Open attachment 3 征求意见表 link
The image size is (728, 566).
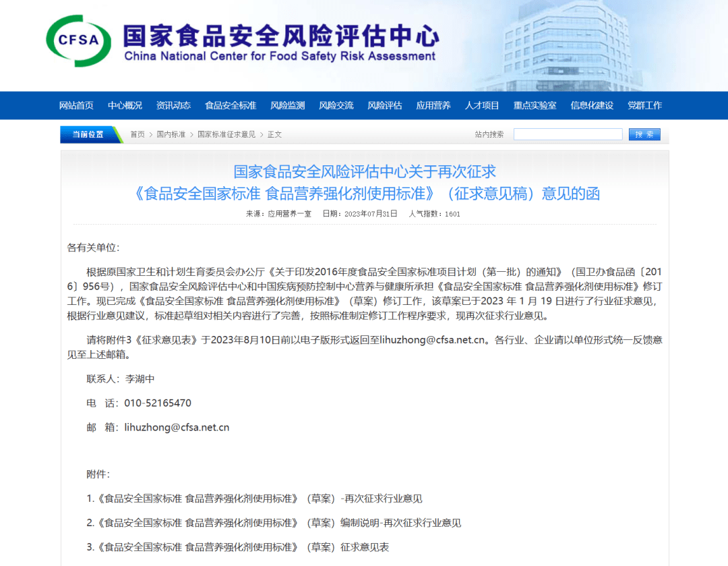238,547
